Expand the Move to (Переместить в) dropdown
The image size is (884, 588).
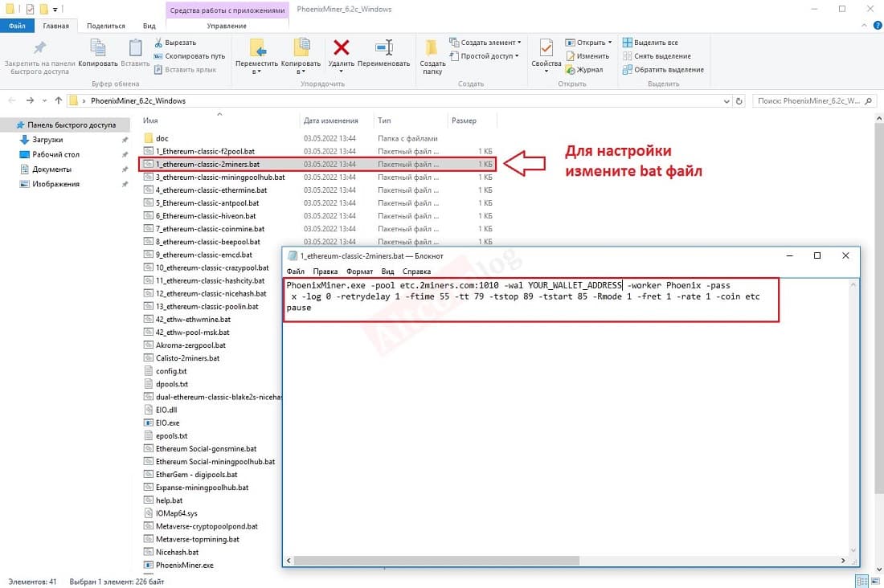(256, 67)
